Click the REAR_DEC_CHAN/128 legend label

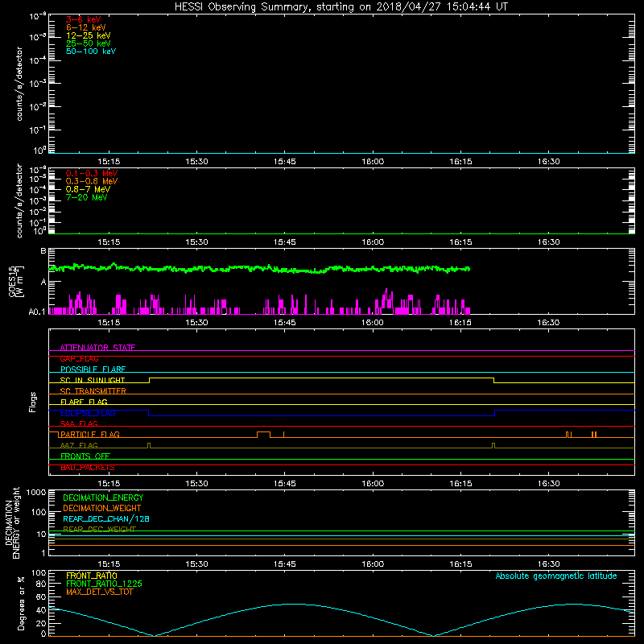106,518
